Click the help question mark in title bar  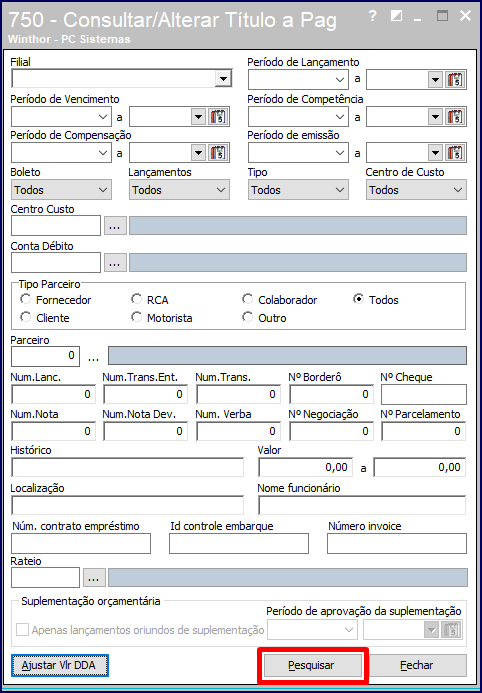click(372, 17)
